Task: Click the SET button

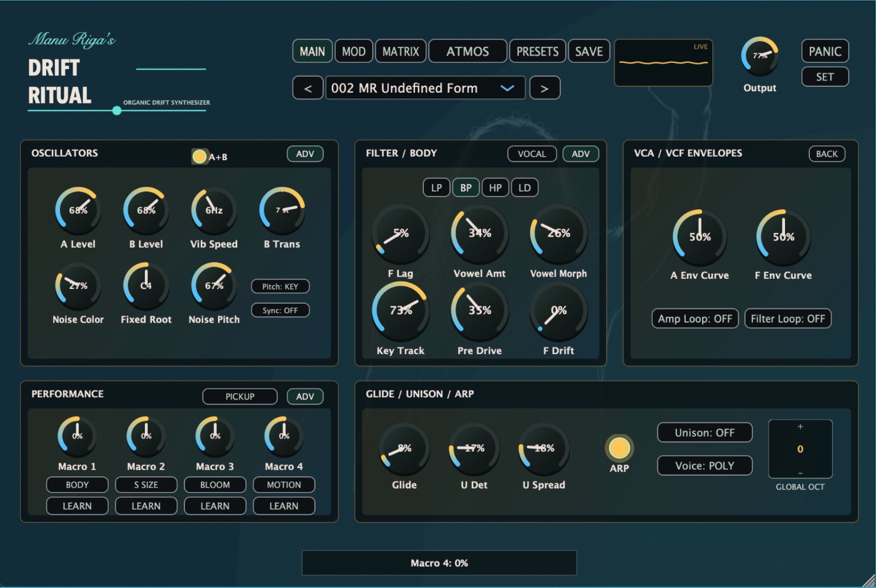Action: pos(825,77)
